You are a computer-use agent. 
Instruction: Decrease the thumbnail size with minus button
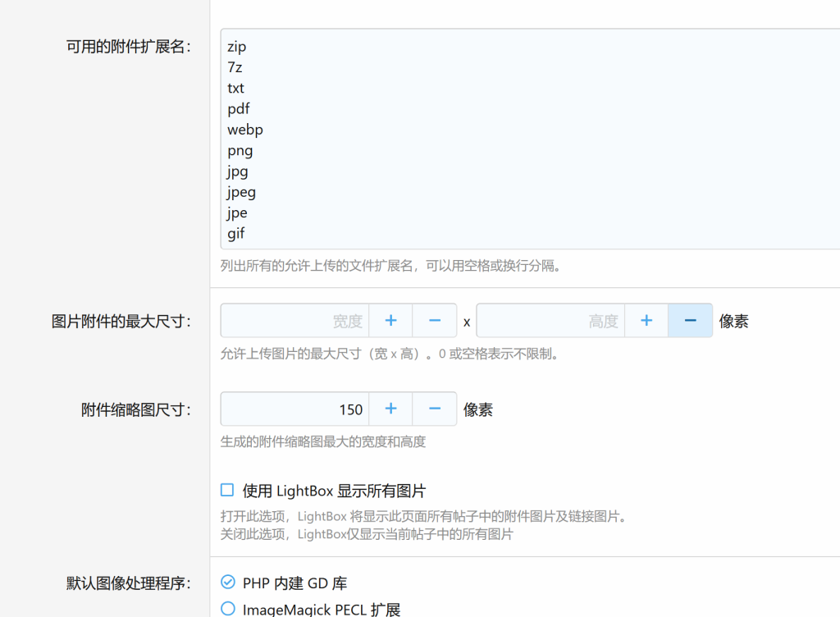[435, 409]
